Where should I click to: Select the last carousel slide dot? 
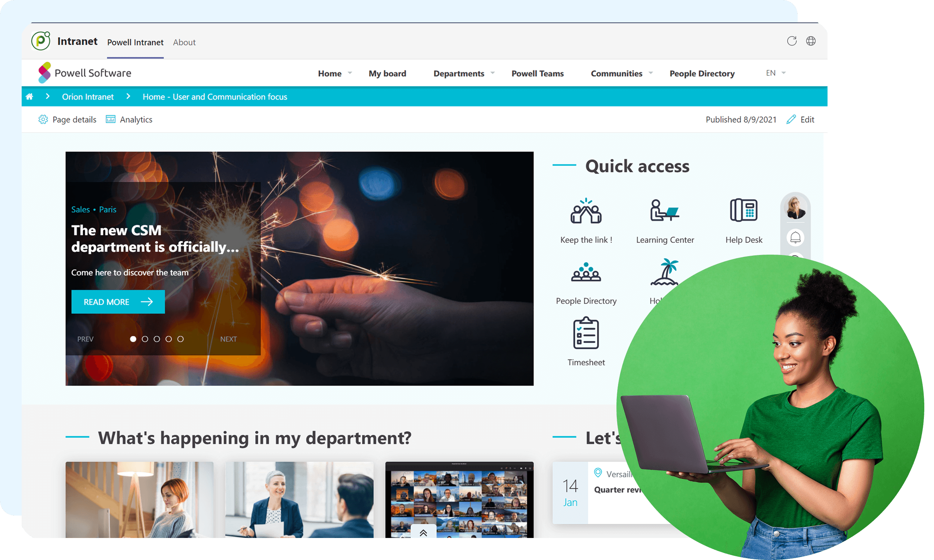(180, 339)
